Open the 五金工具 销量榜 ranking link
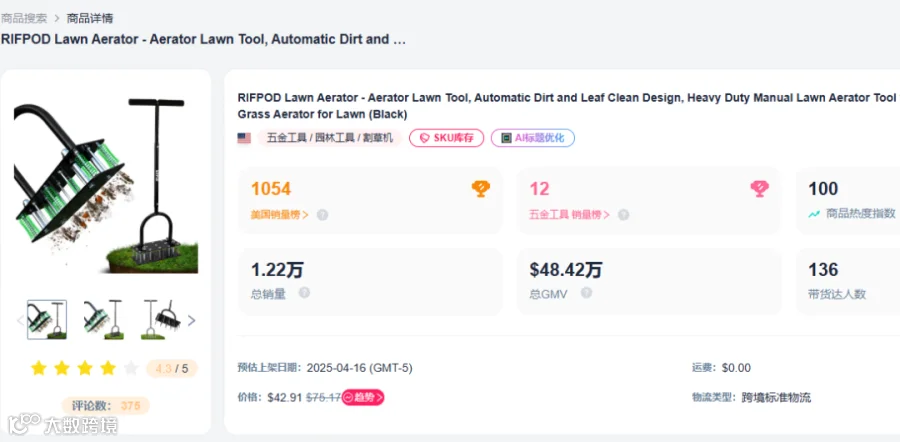This screenshot has height=442, width=900. pos(569,214)
